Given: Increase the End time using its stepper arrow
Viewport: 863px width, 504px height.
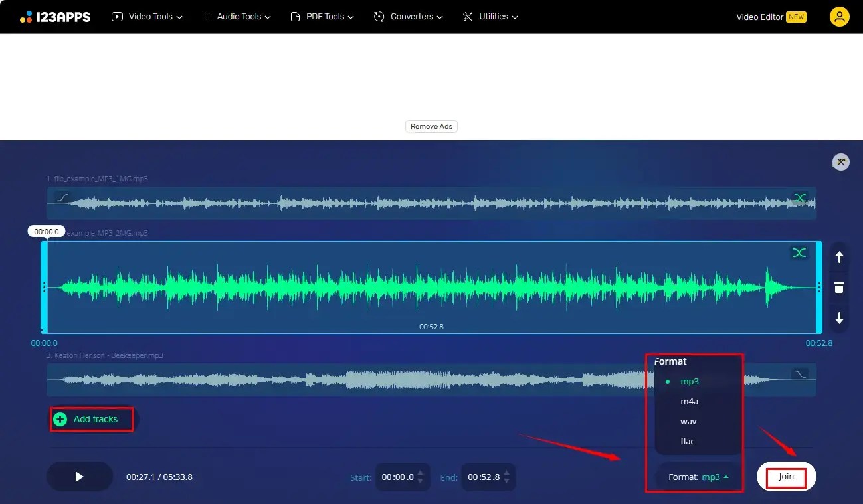Looking at the screenshot, I should pyautogui.click(x=506, y=473).
